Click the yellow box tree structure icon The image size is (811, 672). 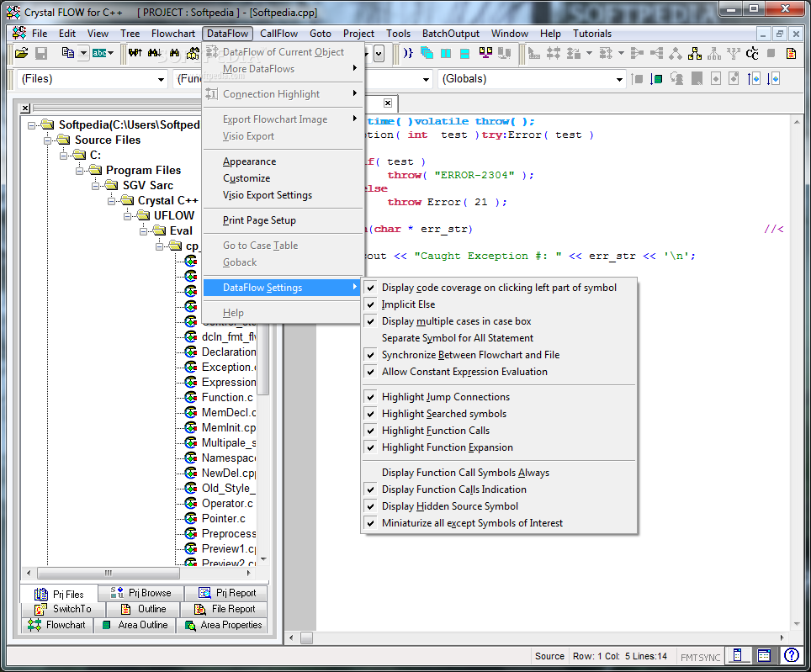[695, 53]
